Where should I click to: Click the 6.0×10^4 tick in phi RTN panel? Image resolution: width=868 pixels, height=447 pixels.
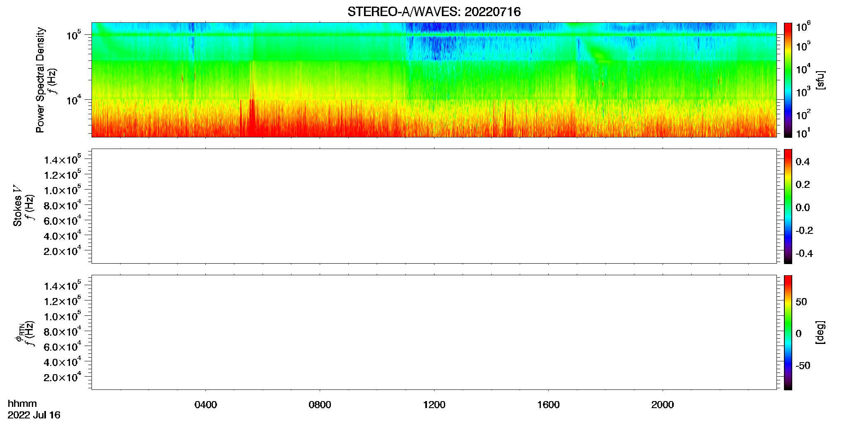pyautogui.click(x=62, y=347)
